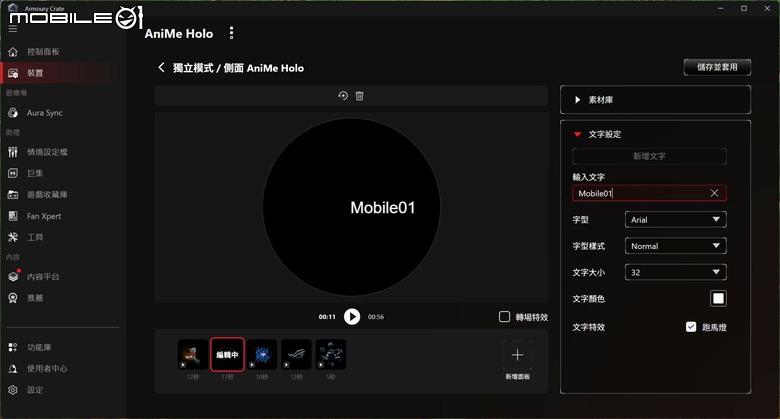Open the 文字大小 32 dropdown
Viewport: 780px width, 419px height.
click(x=676, y=272)
